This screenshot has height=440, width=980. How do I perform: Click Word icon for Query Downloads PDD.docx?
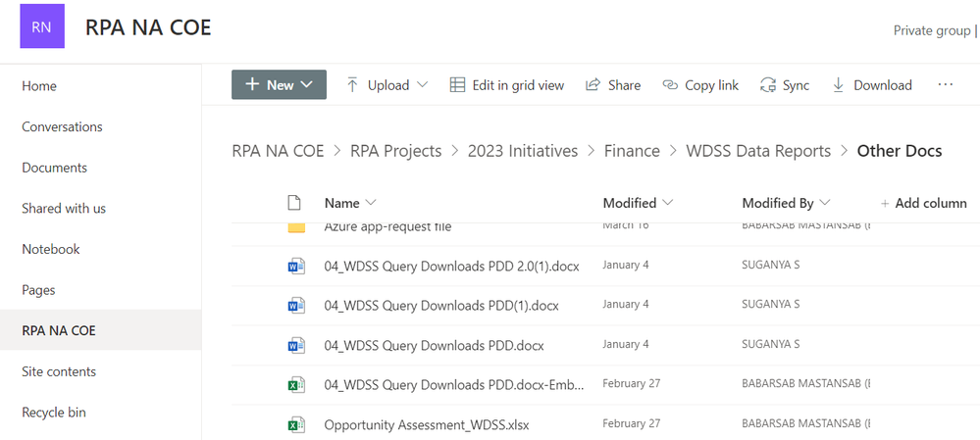(x=295, y=345)
